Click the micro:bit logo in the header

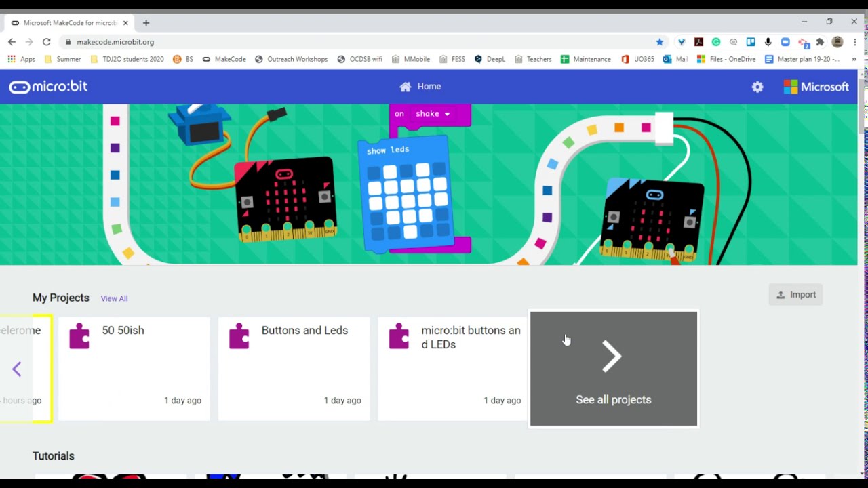[48, 87]
